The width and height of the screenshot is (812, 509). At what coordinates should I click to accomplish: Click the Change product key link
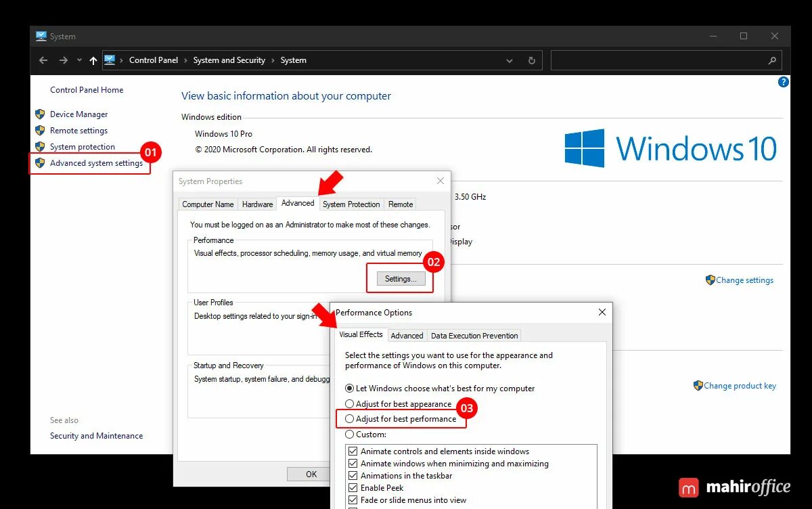pyautogui.click(x=740, y=386)
